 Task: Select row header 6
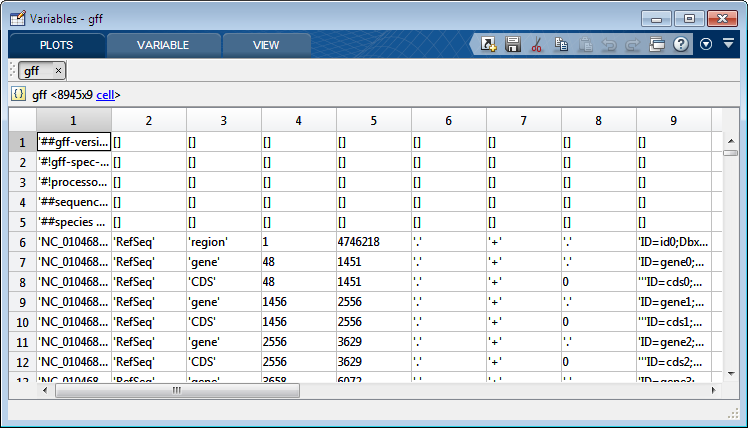pos(22,242)
